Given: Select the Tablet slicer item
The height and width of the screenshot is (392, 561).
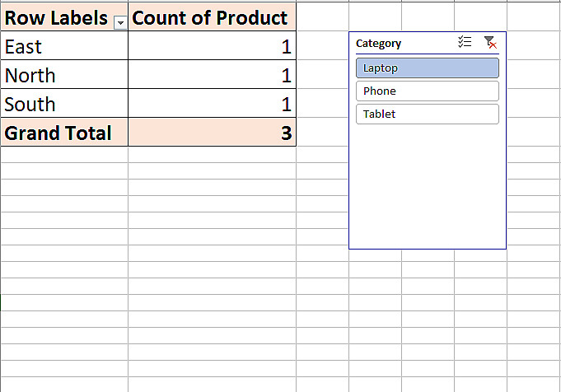Looking at the screenshot, I should click(428, 114).
